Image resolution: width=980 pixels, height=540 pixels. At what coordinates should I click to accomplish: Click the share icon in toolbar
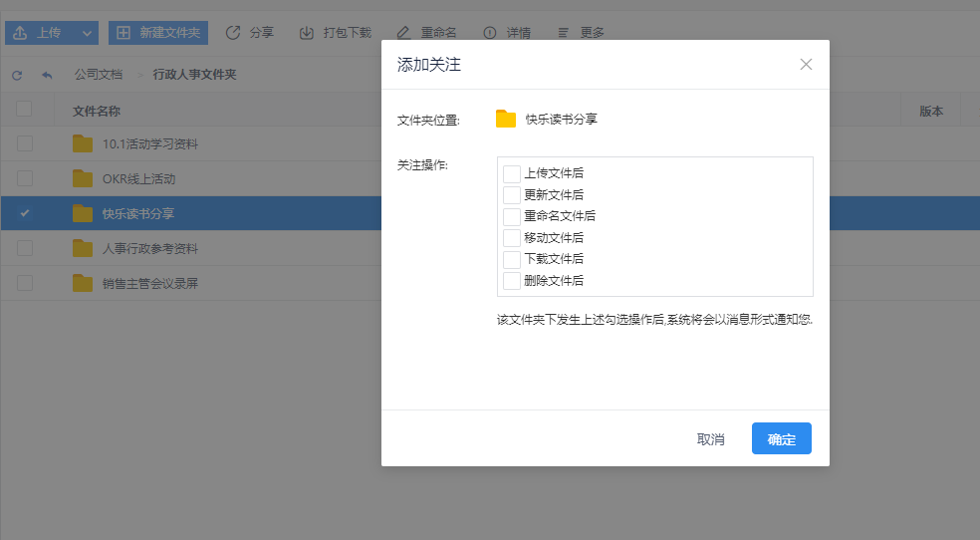coord(233,33)
